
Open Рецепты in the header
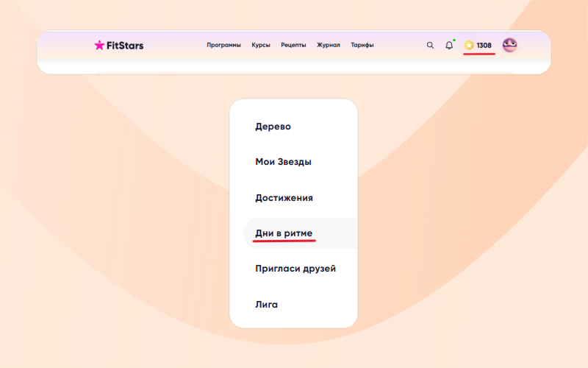click(293, 45)
